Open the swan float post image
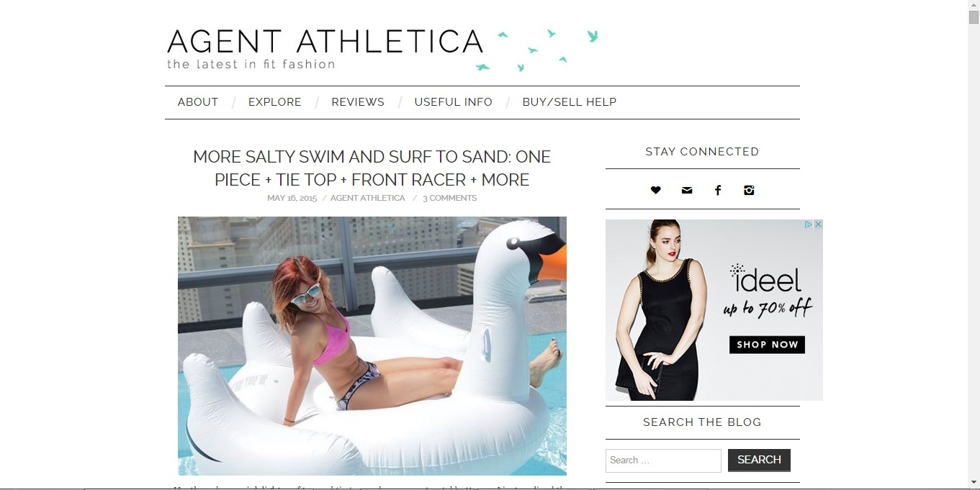The image size is (980, 490). (x=372, y=346)
